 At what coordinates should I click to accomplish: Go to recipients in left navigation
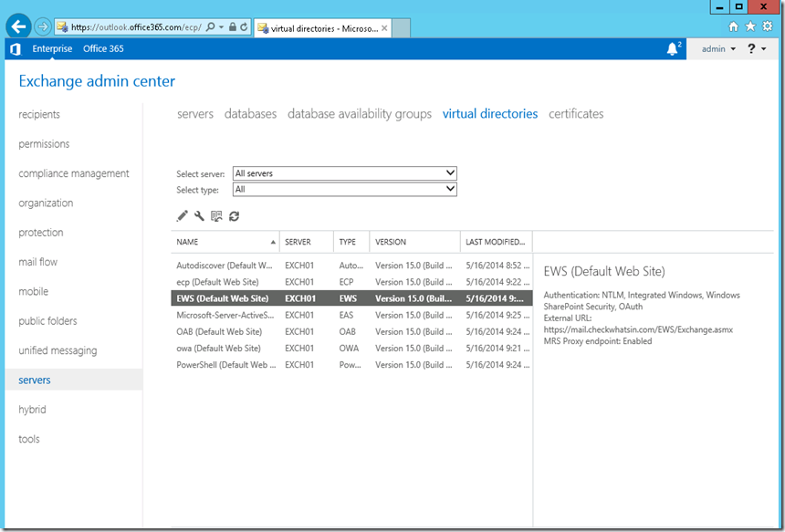click(39, 115)
